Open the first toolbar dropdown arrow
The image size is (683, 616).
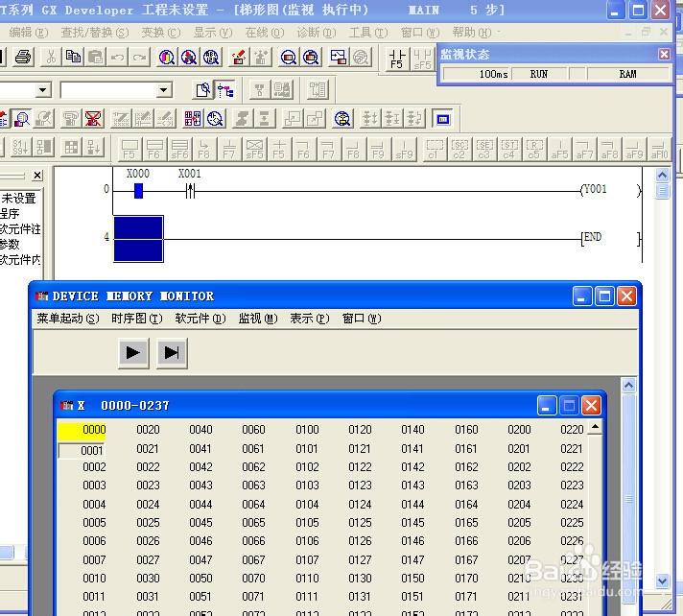[x=42, y=90]
